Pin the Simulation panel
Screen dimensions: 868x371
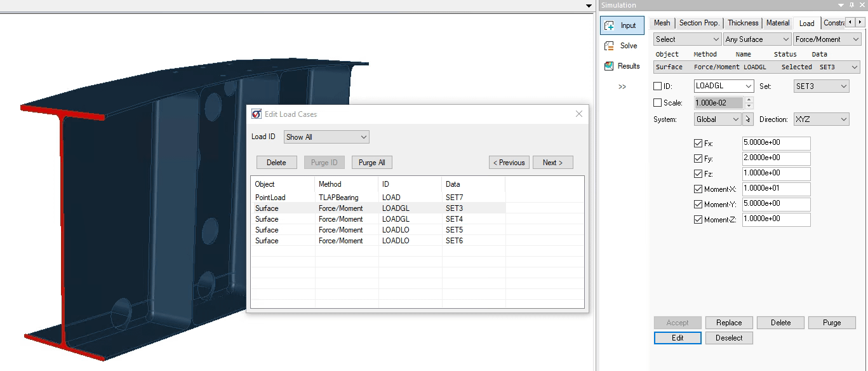pyautogui.click(x=852, y=5)
